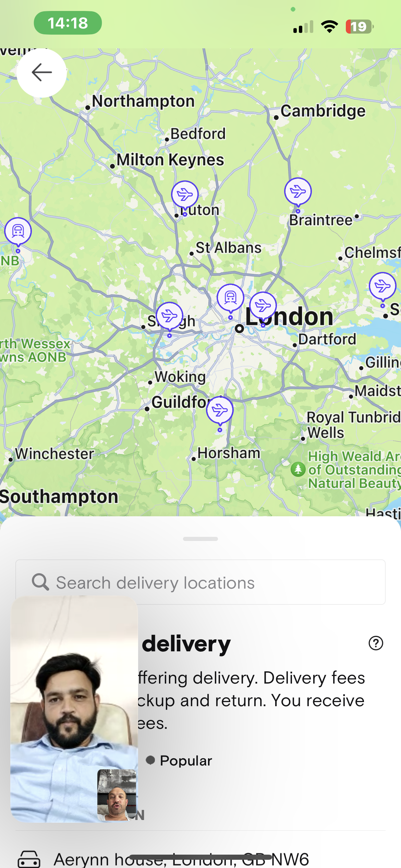Tap the bottom sheet drag handle
Viewport: 401px width, 868px height.
(200, 539)
